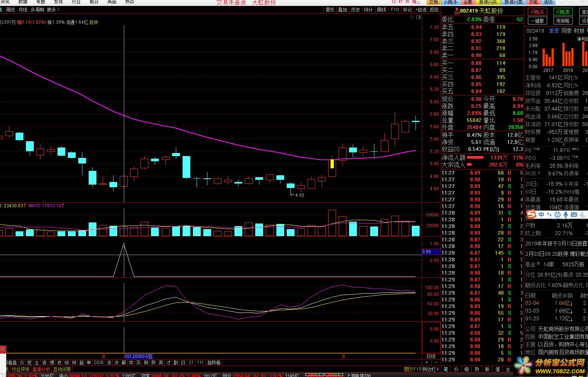Click the 2019年年报于3月13日披露 notice
588x377 pixels.
tap(556, 244)
